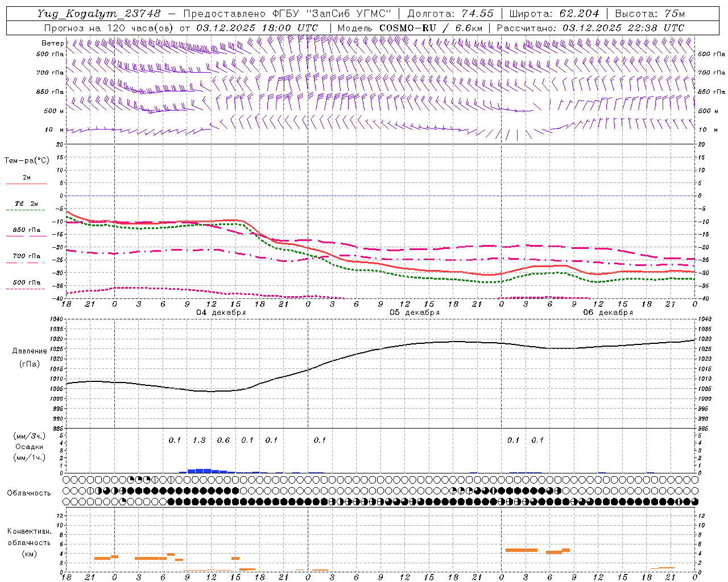The height and width of the screenshot is (582, 728).
Task: Click the 04 декабря date label
Action: coord(221,313)
